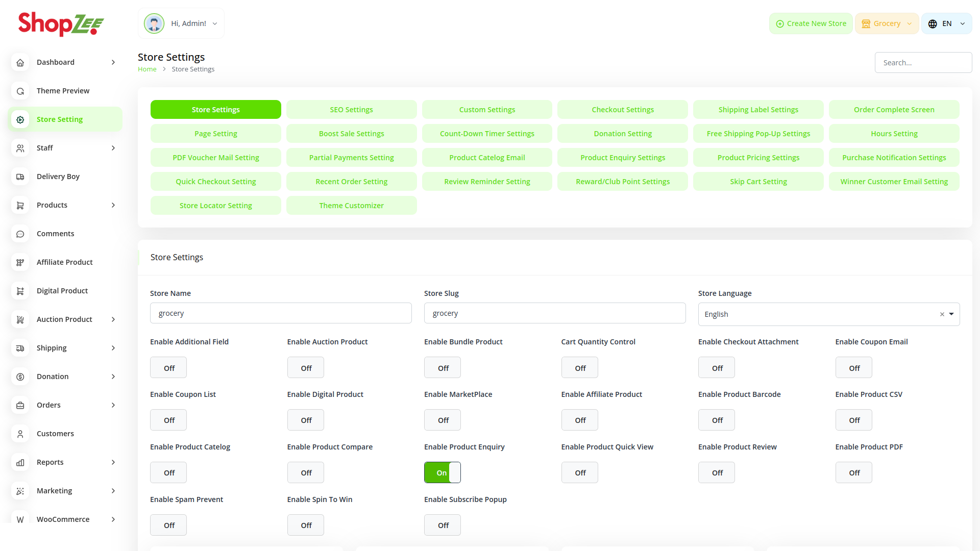Click the Affiliate Product icon
The image size is (980, 551).
click(x=20, y=262)
